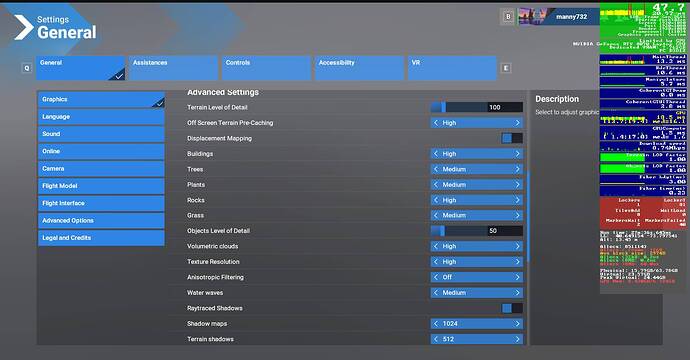Viewport: 690px width, 360px height.
Task: Click the E key next-tab icon
Action: pyautogui.click(x=506, y=68)
